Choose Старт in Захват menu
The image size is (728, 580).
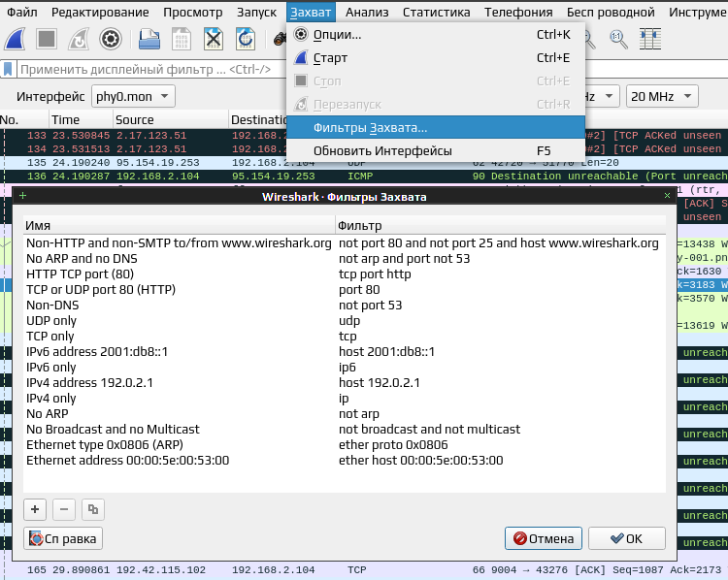pos(436,57)
